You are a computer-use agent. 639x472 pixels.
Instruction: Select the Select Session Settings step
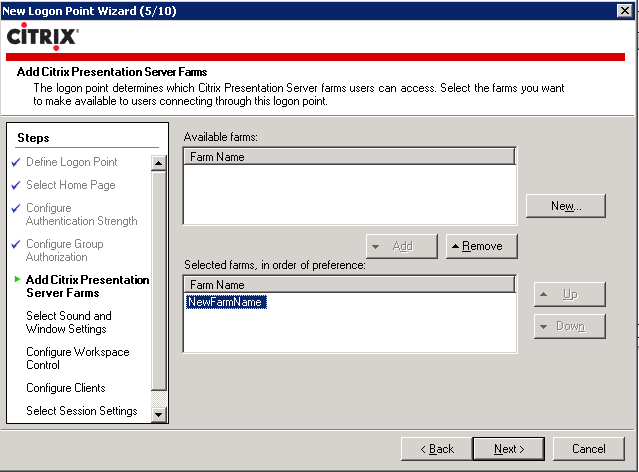tap(82, 410)
